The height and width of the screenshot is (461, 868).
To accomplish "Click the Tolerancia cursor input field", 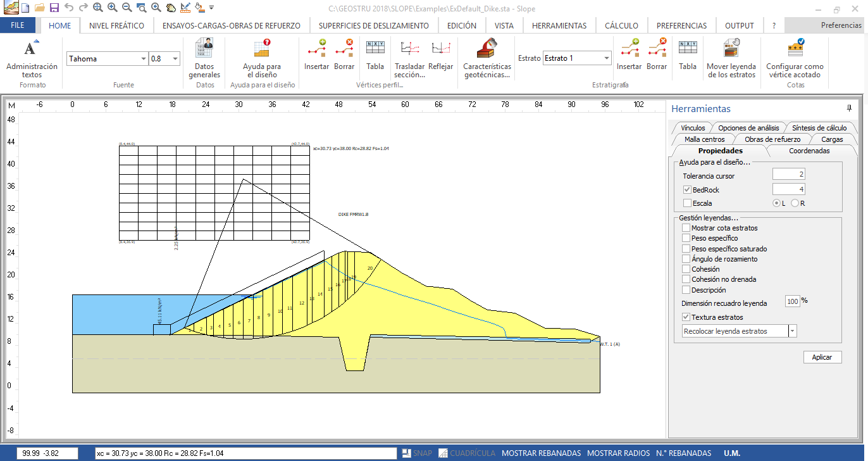I will click(x=789, y=174).
